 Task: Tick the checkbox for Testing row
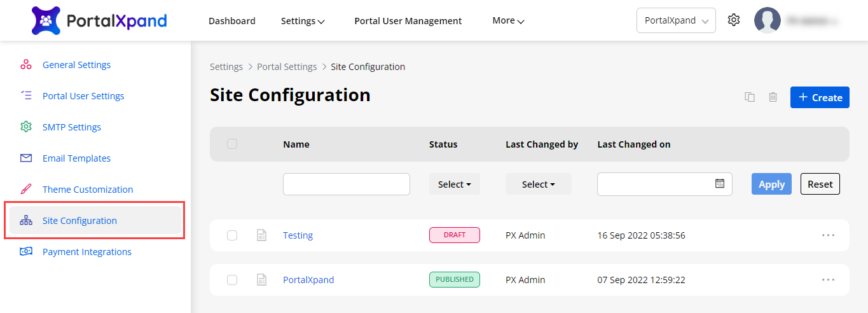coord(232,235)
